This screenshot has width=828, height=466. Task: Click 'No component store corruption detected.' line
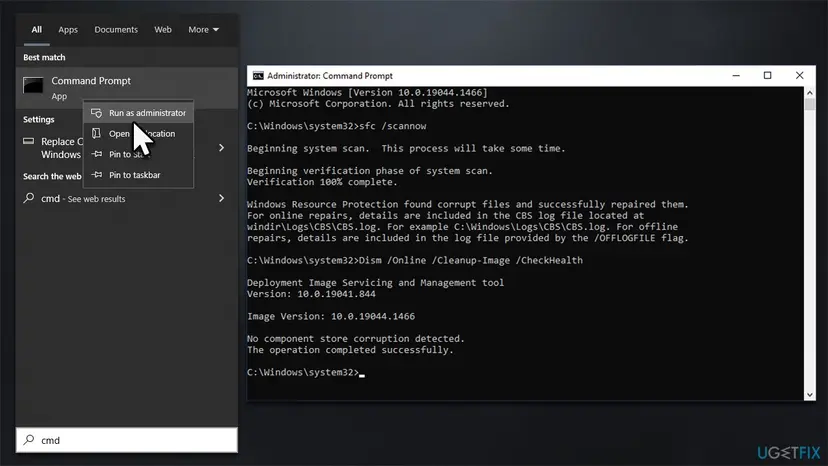tap(355, 339)
